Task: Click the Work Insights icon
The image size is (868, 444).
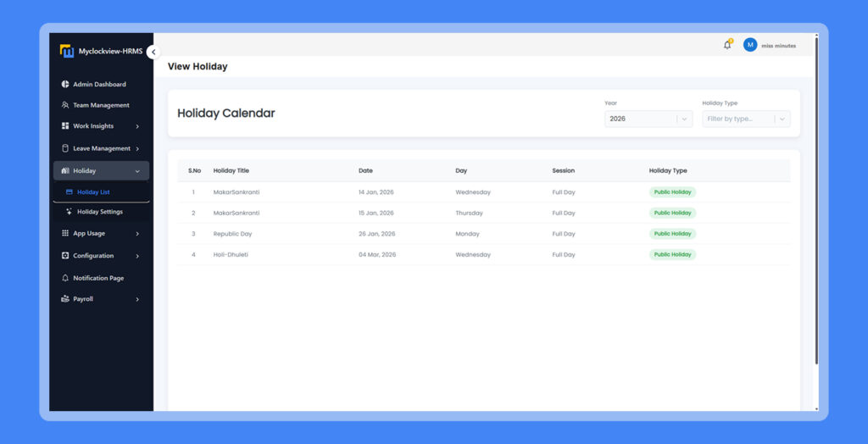Action: 65,126
